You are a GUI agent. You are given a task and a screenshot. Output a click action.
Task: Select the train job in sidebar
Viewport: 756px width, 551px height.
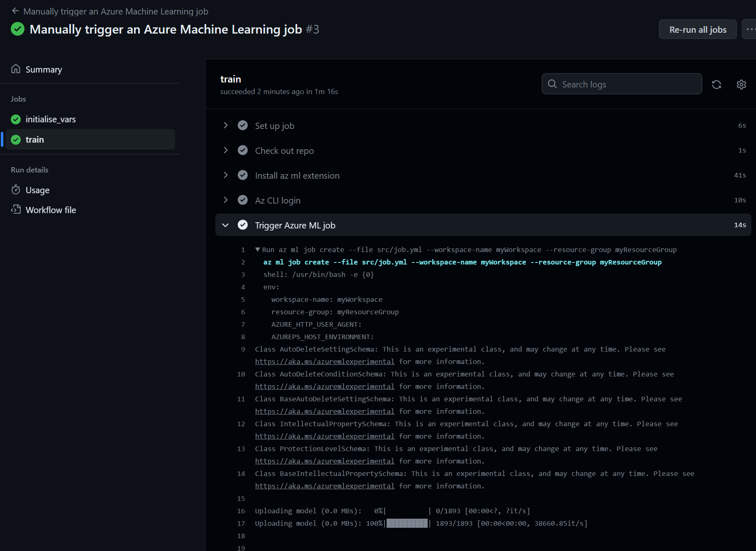(35, 139)
